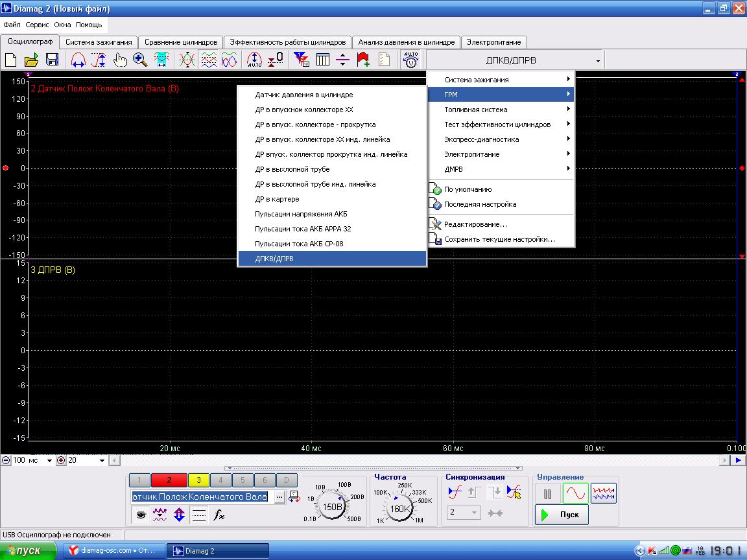Click the pause button in Управление
747x560 pixels.
tap(547, 494)
